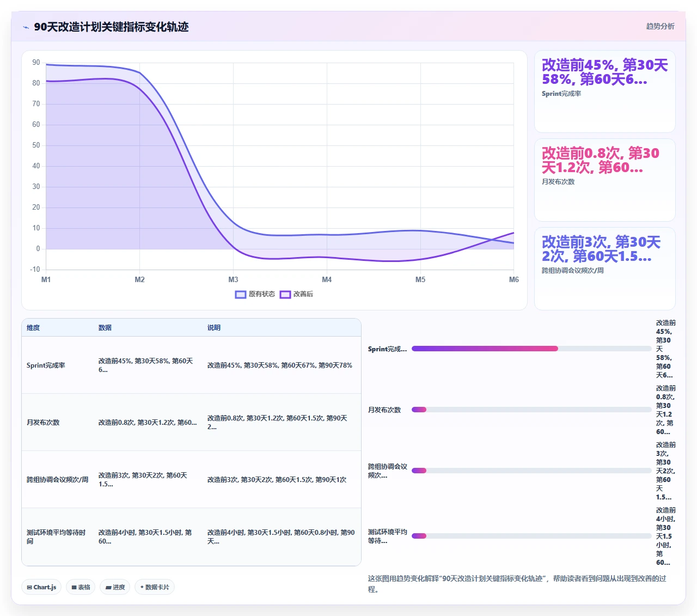Click the 趋势分析 label in header
The image size is (697, 616).
(x=660, y=26)
